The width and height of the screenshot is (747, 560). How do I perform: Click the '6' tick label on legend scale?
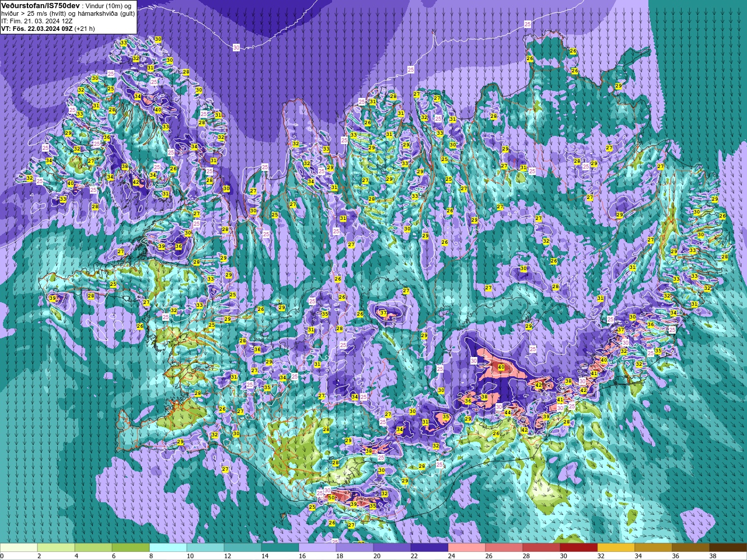tap(114, 556)
